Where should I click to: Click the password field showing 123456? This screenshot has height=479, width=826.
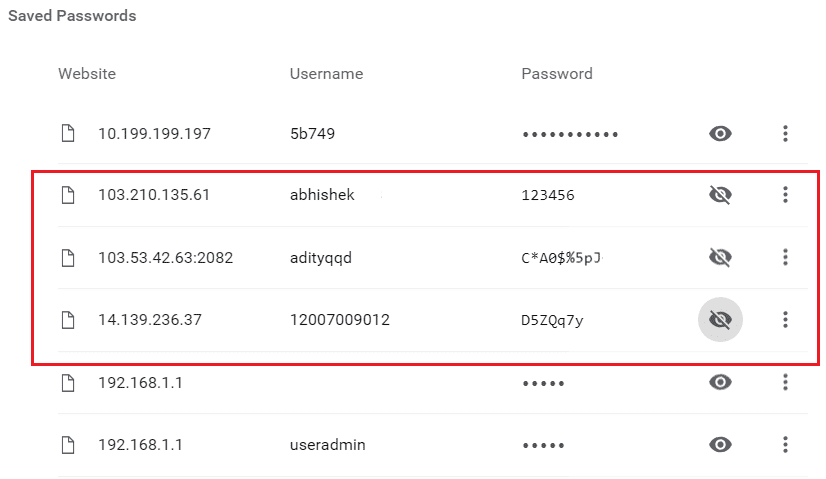(548, 195)
